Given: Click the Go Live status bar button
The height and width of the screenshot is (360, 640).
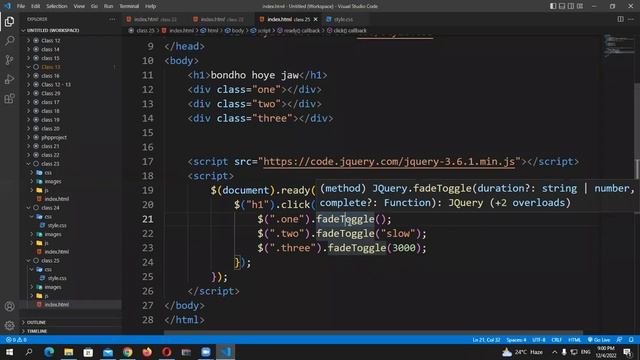Looking at the screenshot, I should click(x=599, y=340).
